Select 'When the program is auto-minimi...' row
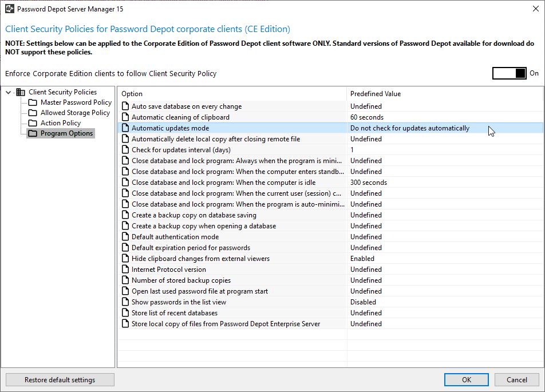This screenshot has width=545, height=392. (x=330, y=204)
